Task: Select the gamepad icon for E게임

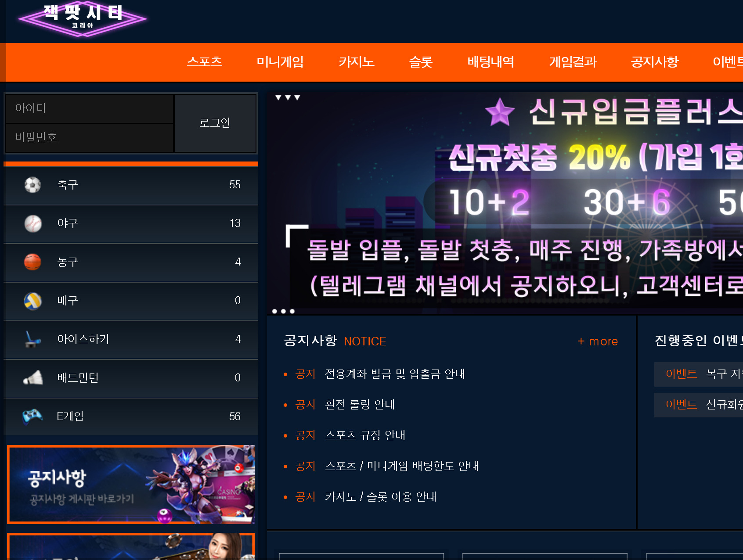Action: [33, 416]
